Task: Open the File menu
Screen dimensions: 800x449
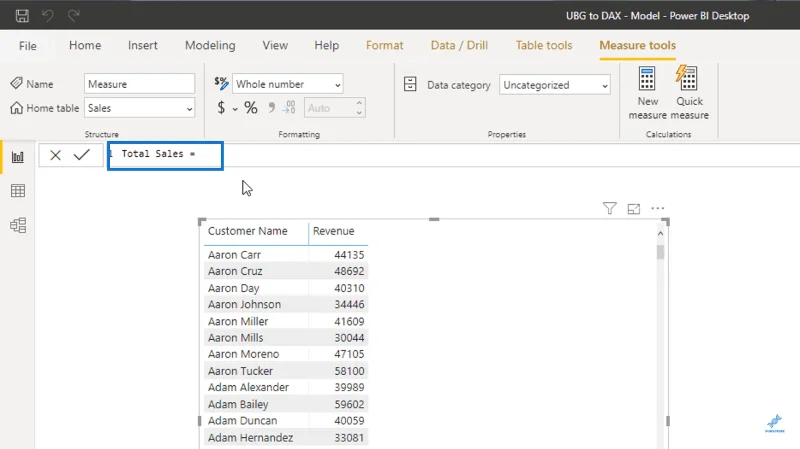Action: coord(28,46)
